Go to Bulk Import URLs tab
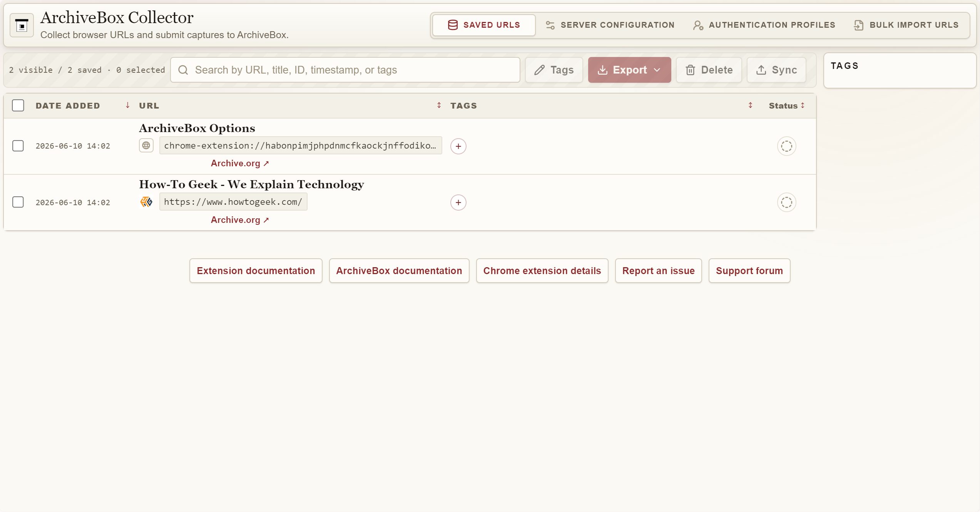 pyautogui.click(x=906, y=25)
